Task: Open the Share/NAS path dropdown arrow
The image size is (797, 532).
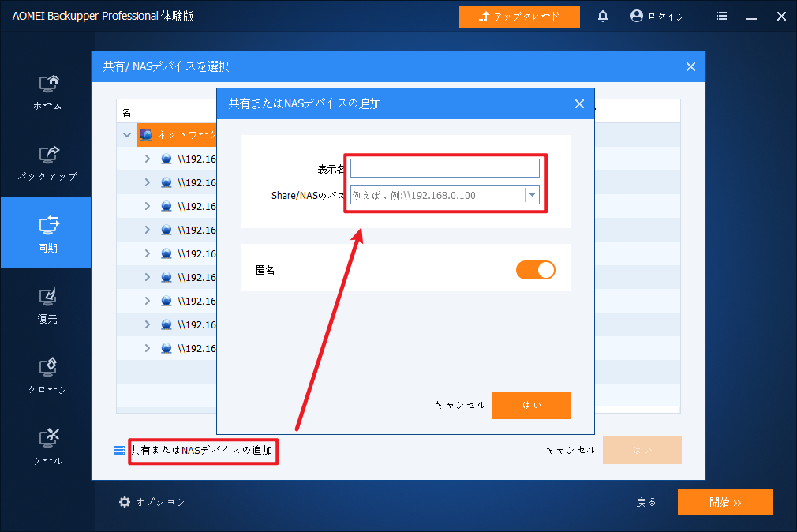Action: tap(532, 195)
